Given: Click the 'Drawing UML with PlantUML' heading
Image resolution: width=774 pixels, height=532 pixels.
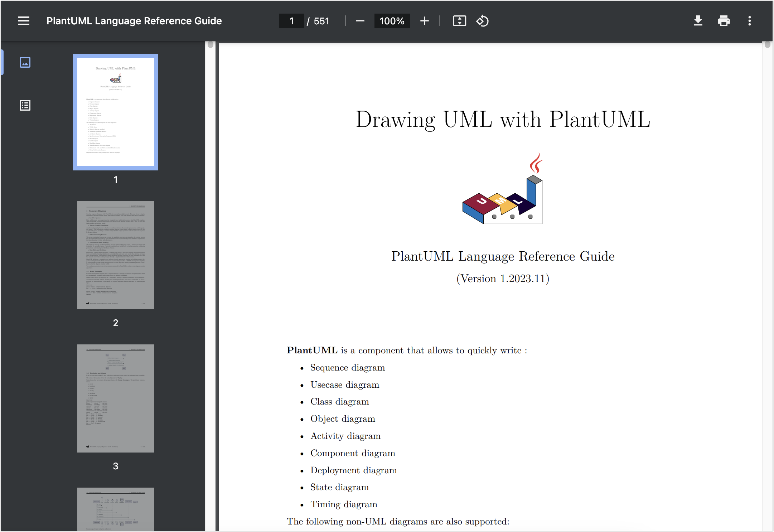Looking at the screenshot, I should 503,120.
